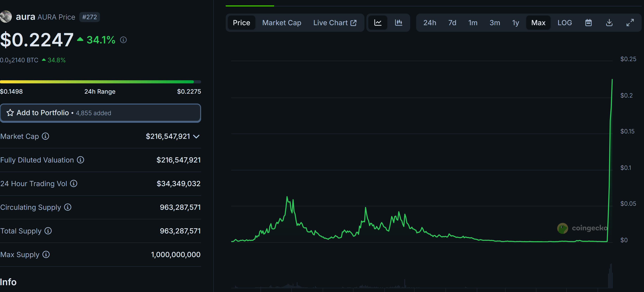Viewport: 644px width, 292px height.
Task: Click the 34.1% price change
Action: point(101,40)
